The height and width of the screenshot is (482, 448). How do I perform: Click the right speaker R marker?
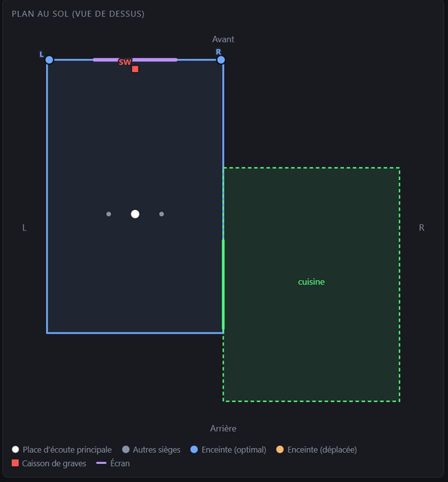pos(221,59)
